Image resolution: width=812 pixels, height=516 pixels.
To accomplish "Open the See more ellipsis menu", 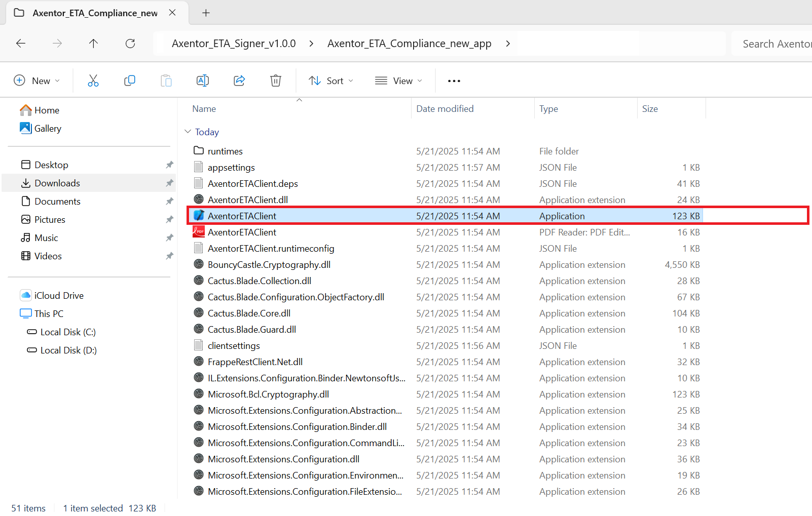I will [454, 81].
